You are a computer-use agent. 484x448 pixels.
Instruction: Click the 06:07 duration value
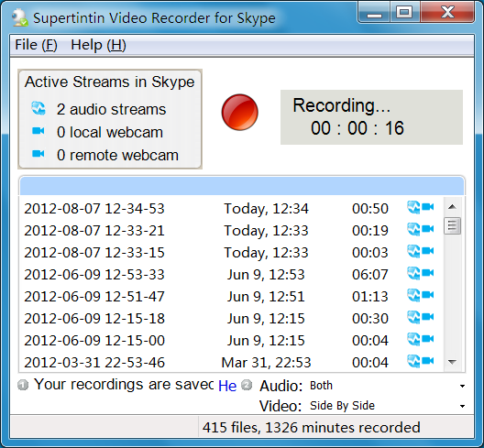click(x=369, y=275)
